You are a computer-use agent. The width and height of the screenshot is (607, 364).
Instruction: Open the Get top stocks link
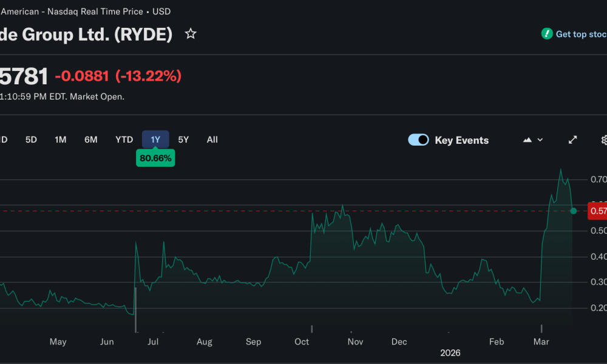pyautogui.click(x=580, y=35)
